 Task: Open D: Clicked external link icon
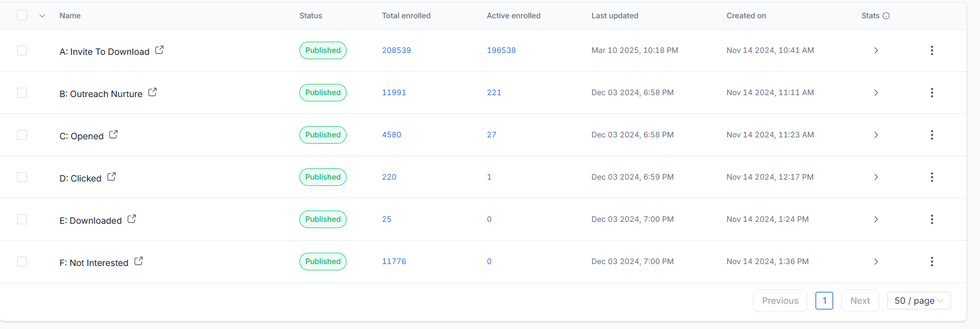tap(112, 176)
